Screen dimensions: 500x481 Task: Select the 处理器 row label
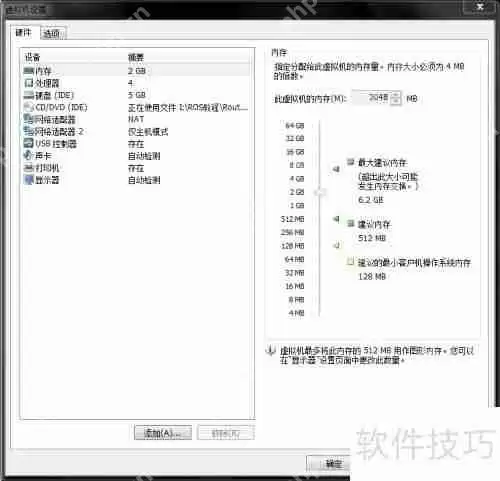click(x=47, y=83)
